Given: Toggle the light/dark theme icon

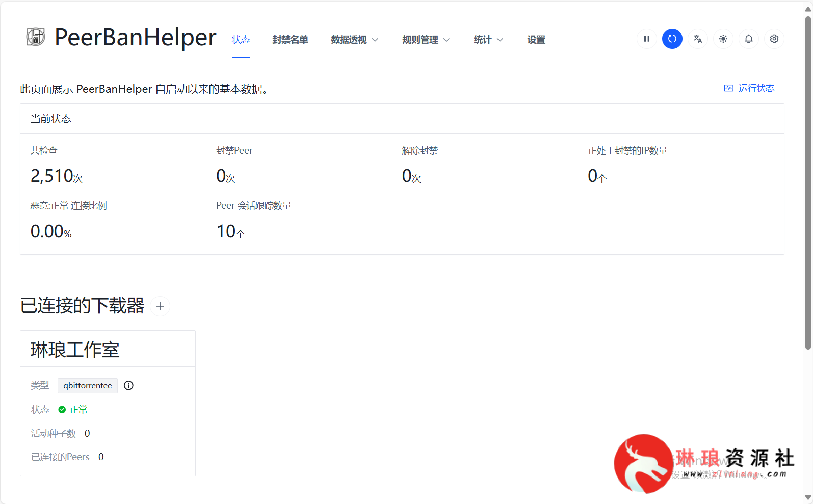Looking at the screenshot, I should click(x=723, y=39).
